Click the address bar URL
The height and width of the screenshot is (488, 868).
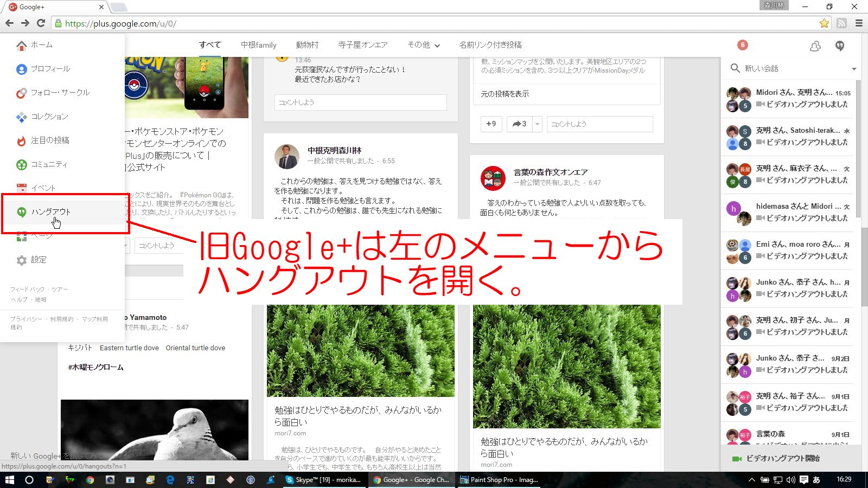(120, 23)
